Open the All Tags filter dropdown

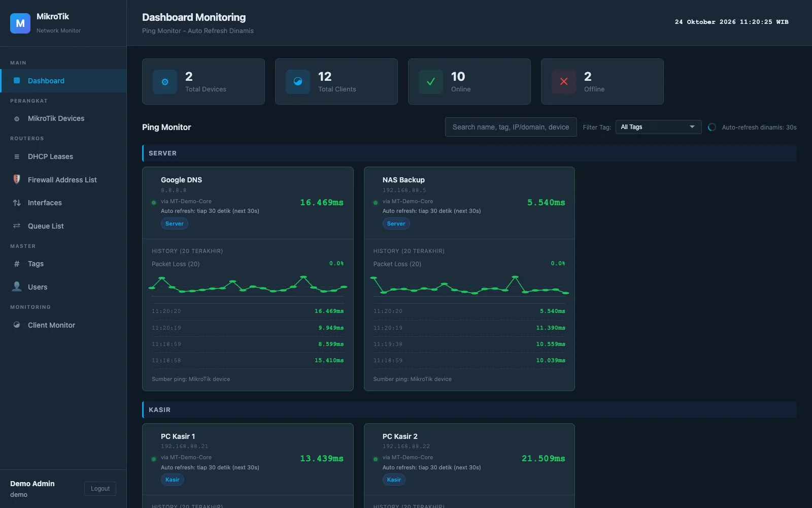[x=658, y=127]
